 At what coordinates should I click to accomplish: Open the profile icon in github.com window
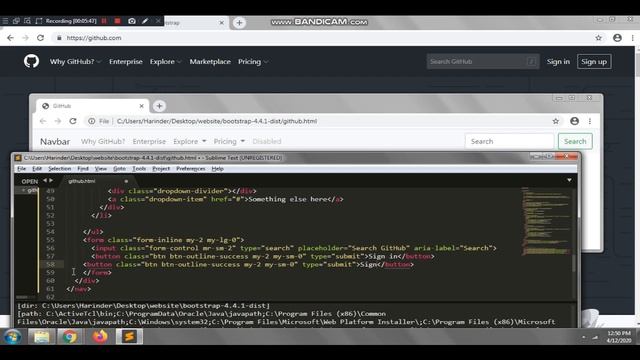pyautogui.click(x=617, y=38)
